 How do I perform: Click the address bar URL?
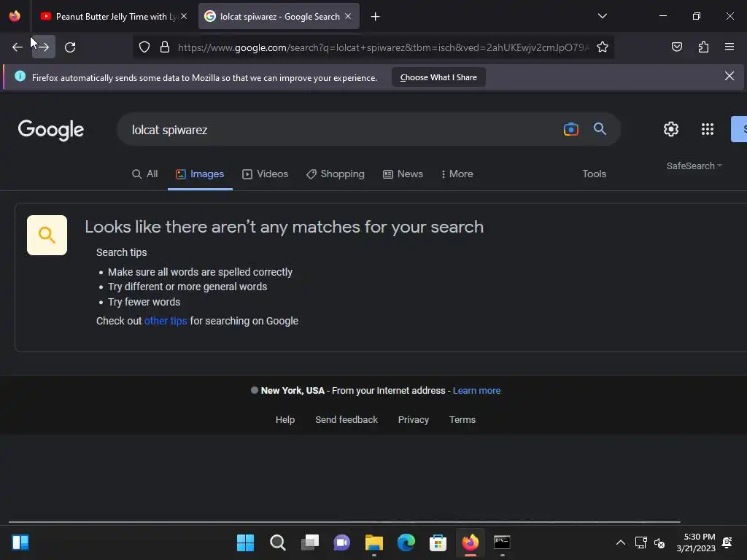pos(383,47)
